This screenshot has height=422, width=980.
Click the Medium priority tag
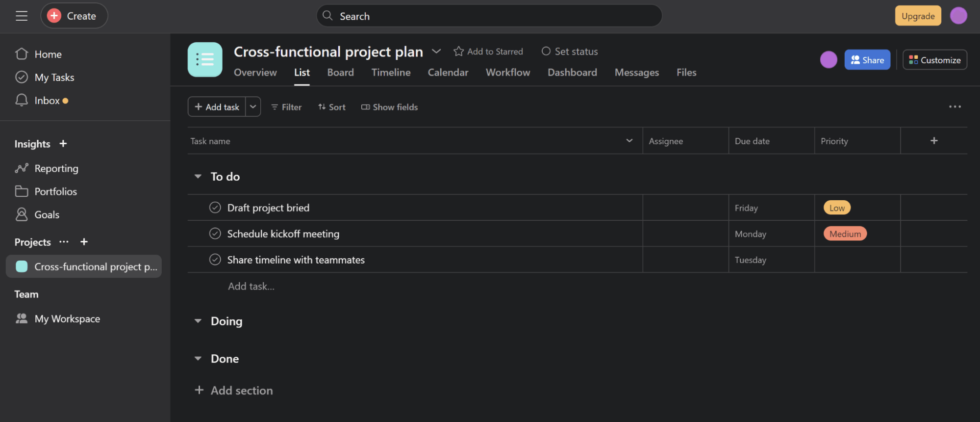point(845,234)
